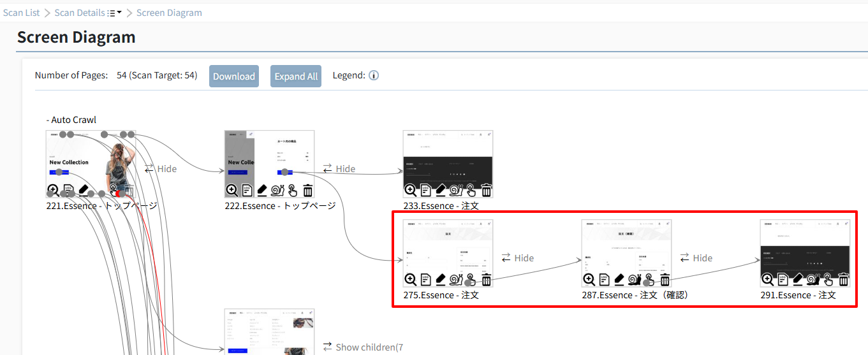Open the Legend info icon
This screenshot has height=355, width=868.
(374, 75)
